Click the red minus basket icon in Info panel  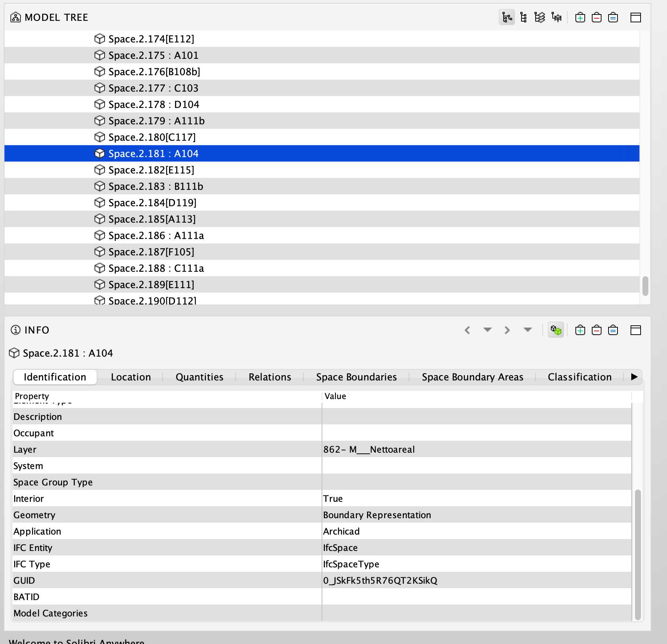[x=596, y=330]
